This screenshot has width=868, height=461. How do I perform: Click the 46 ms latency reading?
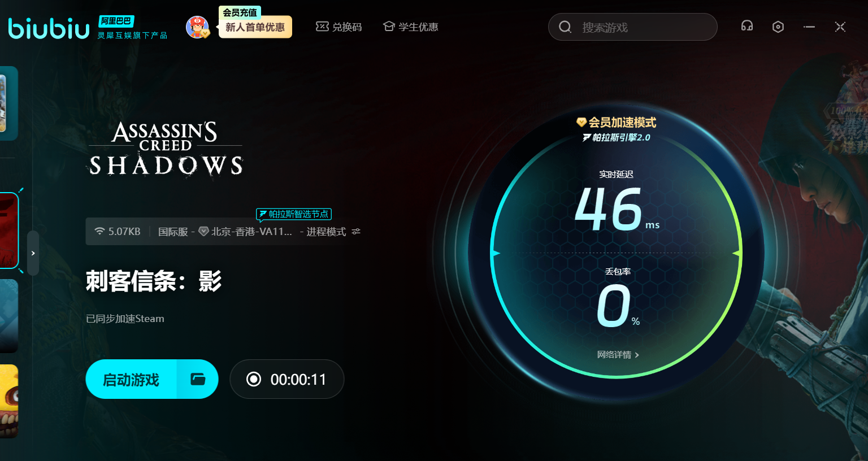617,209
